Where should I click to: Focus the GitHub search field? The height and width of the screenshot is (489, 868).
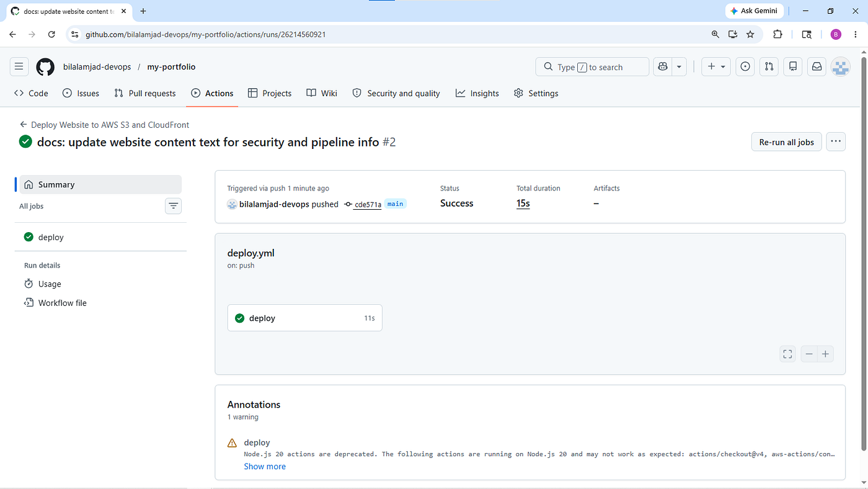pos(592,67)
